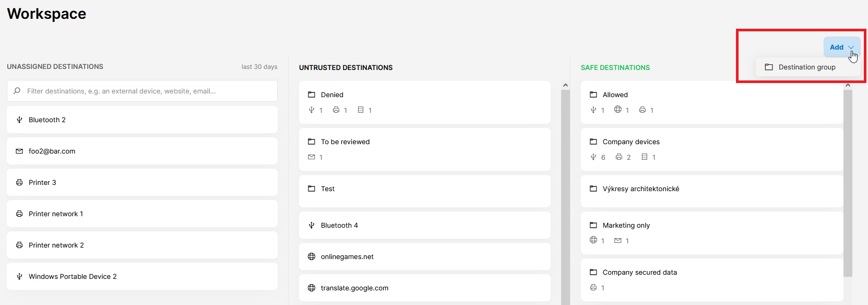
Task: Select the Printer network 1 destination
Action: 56,214
